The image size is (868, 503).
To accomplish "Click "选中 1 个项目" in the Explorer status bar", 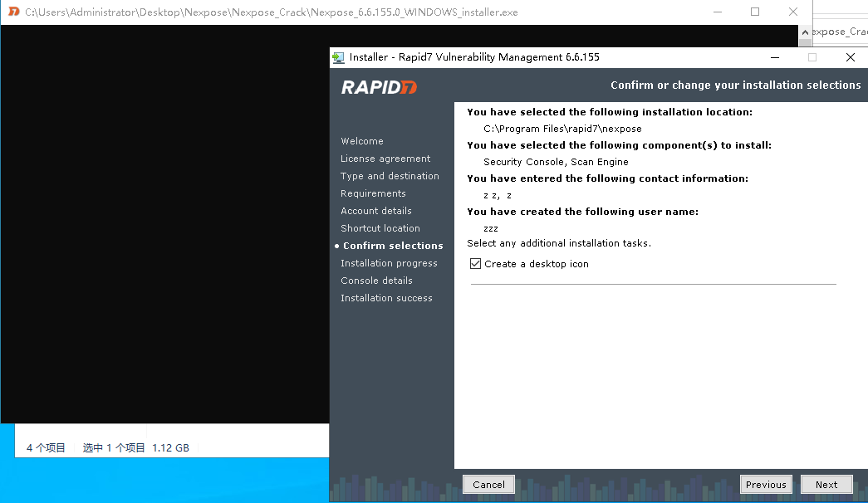I will click(x=114, y=447).
